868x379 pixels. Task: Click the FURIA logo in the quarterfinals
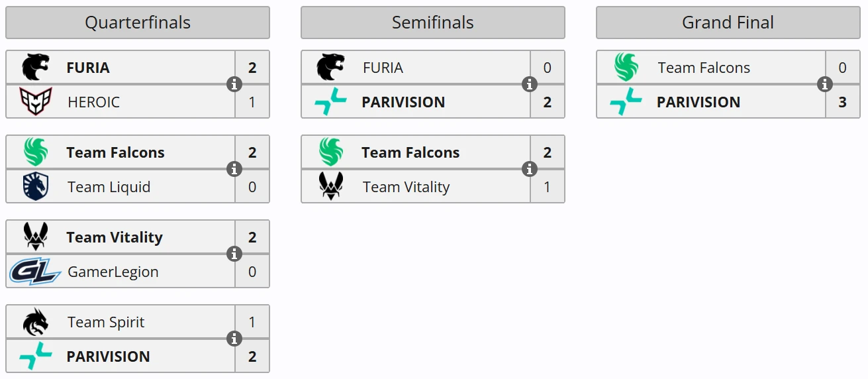36,68
